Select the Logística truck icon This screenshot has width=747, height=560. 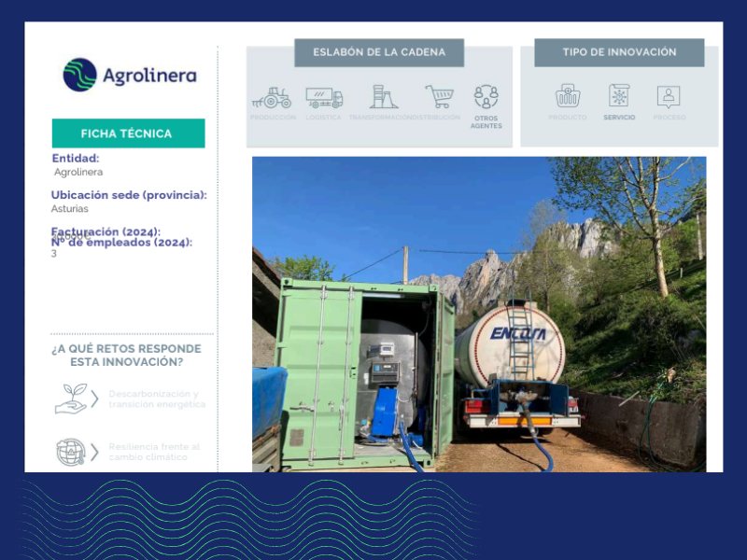coord(324,98)
